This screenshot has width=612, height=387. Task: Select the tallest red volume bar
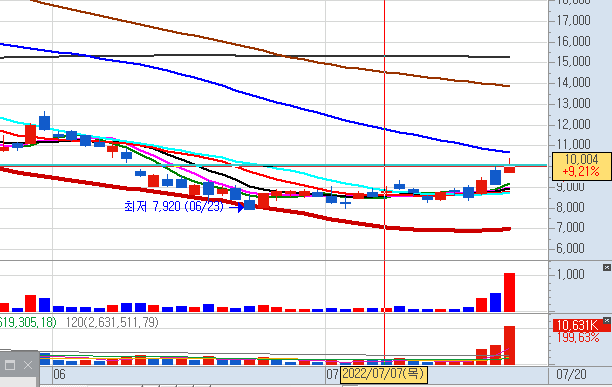(x=509, y=293)
